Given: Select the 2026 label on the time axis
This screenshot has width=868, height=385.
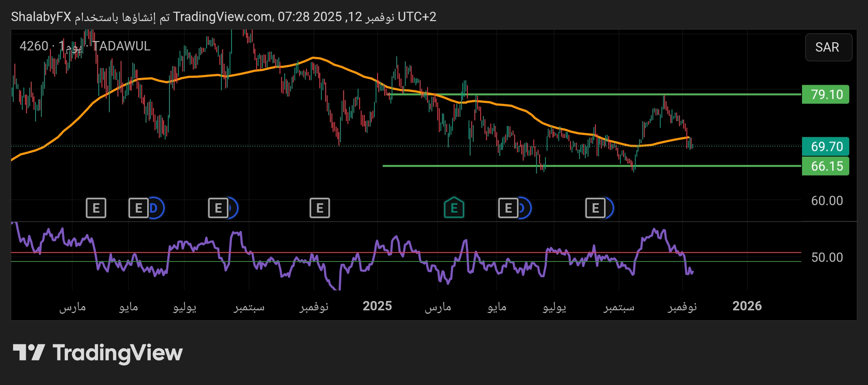Looking at the screenshot, I should [747, 306].
